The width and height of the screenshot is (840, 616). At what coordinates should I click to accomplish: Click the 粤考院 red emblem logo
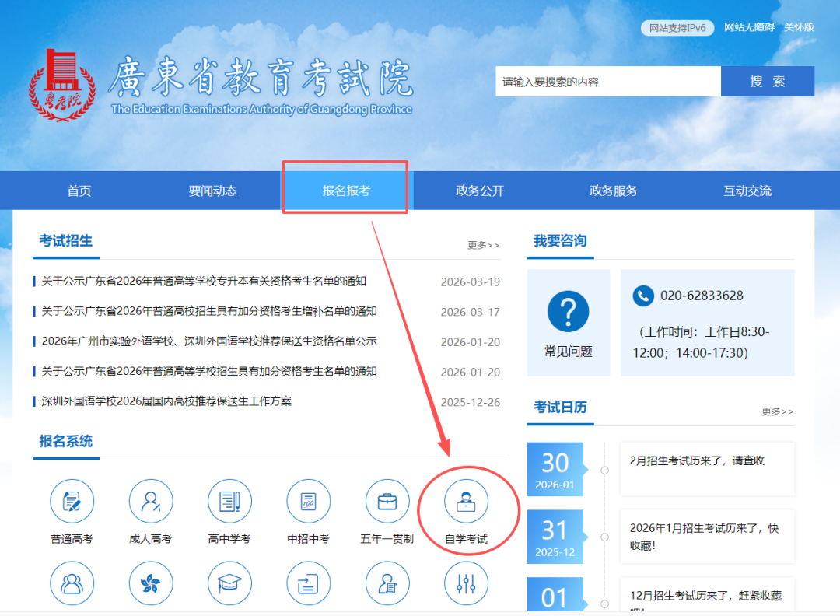pos(62,86)
